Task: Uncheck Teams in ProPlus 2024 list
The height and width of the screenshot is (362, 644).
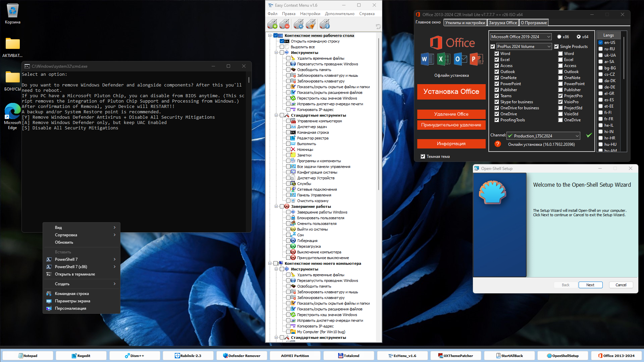Action: coord(497,96)
